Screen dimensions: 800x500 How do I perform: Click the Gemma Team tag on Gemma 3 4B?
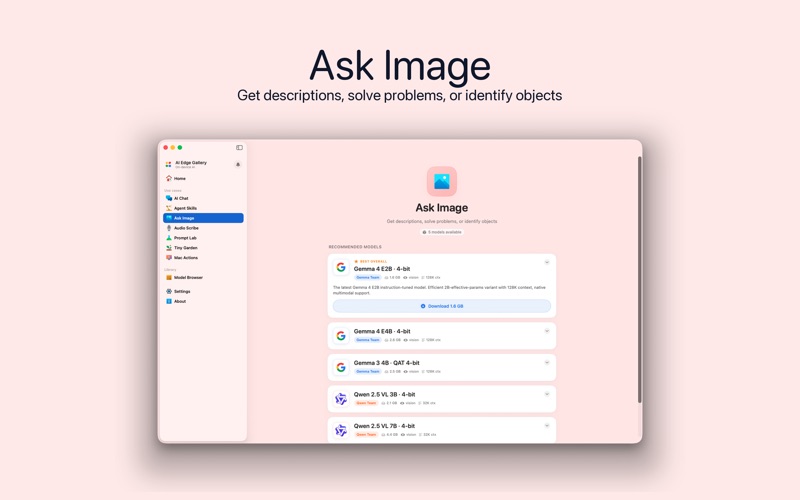point(368,371)
